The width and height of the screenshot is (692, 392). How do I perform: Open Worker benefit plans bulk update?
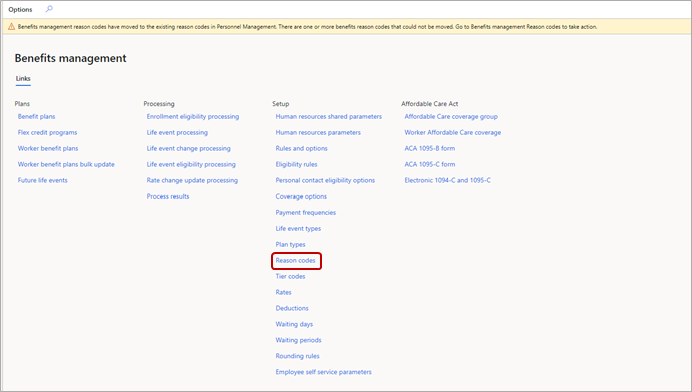point(66,164)
